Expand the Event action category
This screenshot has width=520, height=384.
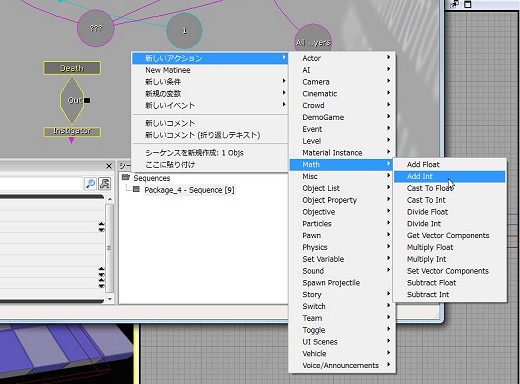pos(342,129)
